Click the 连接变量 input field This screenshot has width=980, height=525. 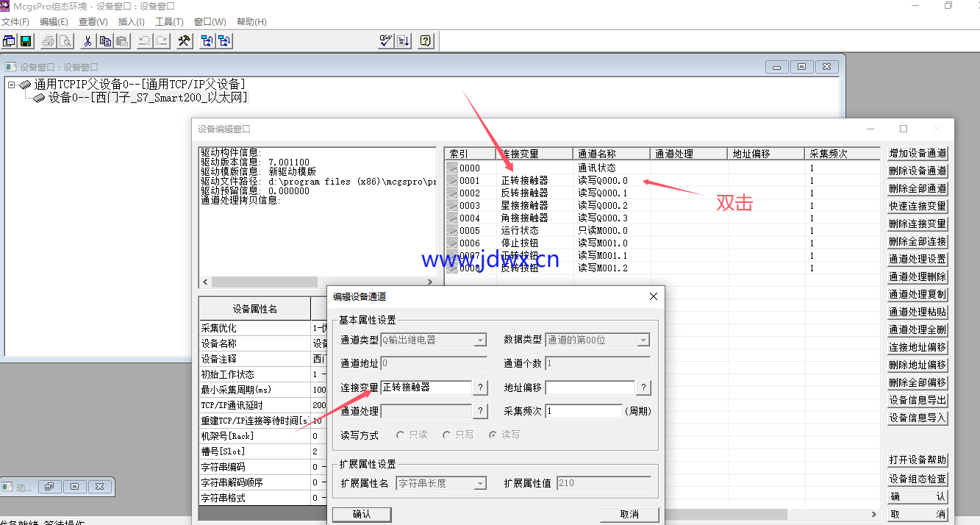(426, 387)
